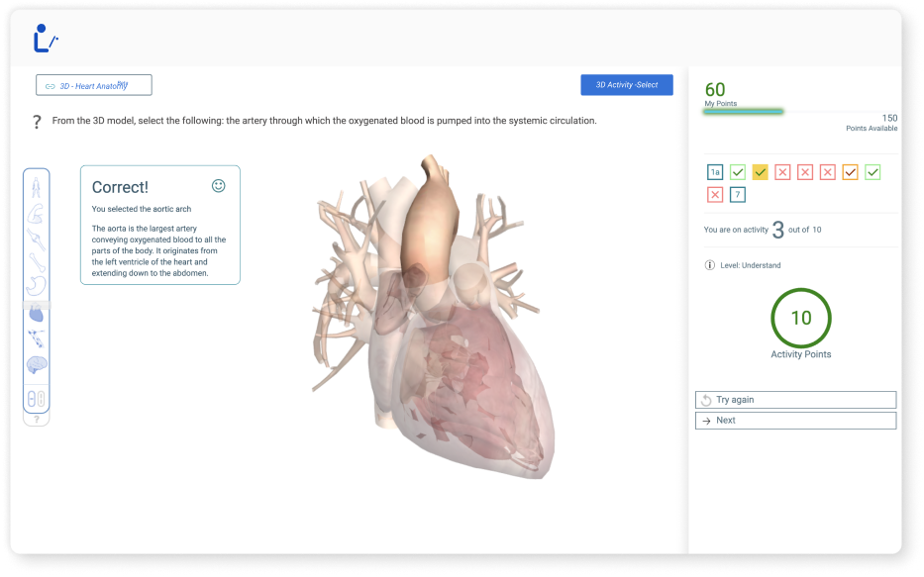This screenshot has width=924, height=577.
Task: Select the full body figure icon
Action: (x=36, y=188)
